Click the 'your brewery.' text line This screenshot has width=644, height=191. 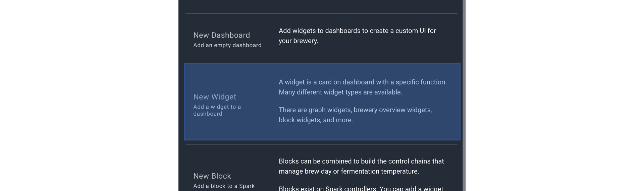pos(298,41)
